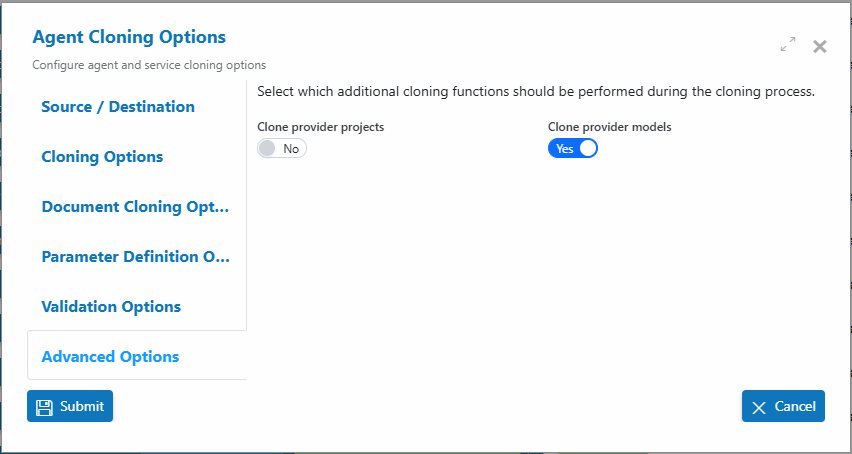Submit the cloning configuration
This screenshot has width=852, height=454.
tap(70, 406)
